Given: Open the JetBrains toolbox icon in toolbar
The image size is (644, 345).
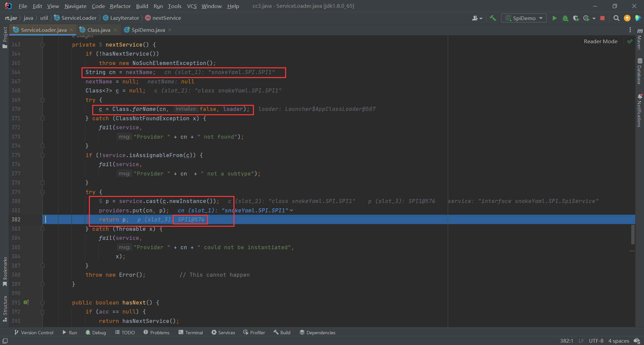Looking at the screenshot, I should 638,18.
